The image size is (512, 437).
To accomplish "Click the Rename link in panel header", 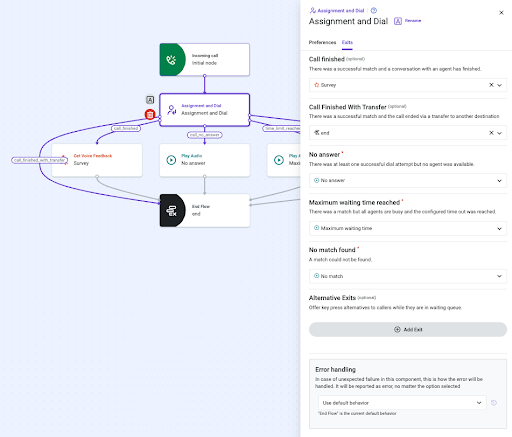I will (x=413, y=21).
